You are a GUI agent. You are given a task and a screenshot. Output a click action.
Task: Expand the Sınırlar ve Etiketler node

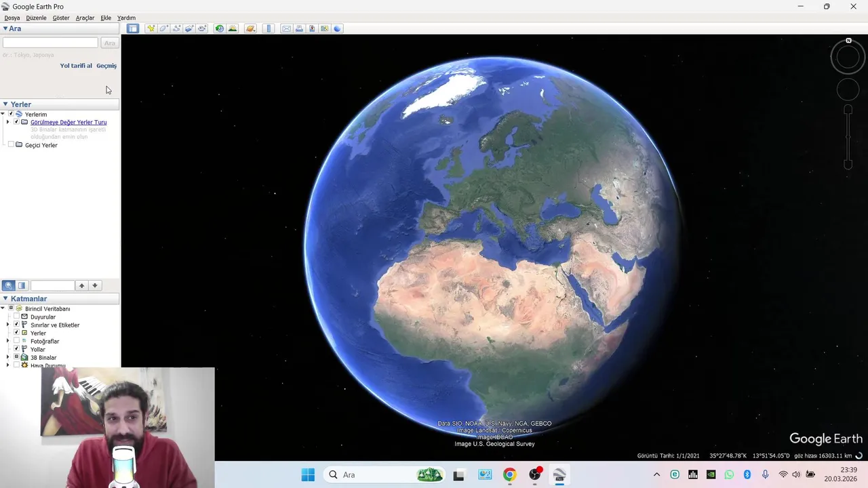(x=7, y=325)
